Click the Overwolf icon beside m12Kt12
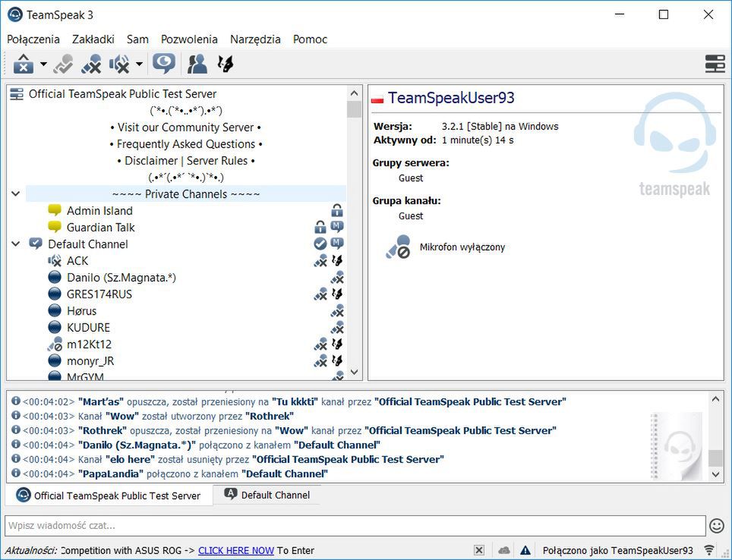Image resolution: width=732 pixels, height=560 pixels. [x=337, y=344]
